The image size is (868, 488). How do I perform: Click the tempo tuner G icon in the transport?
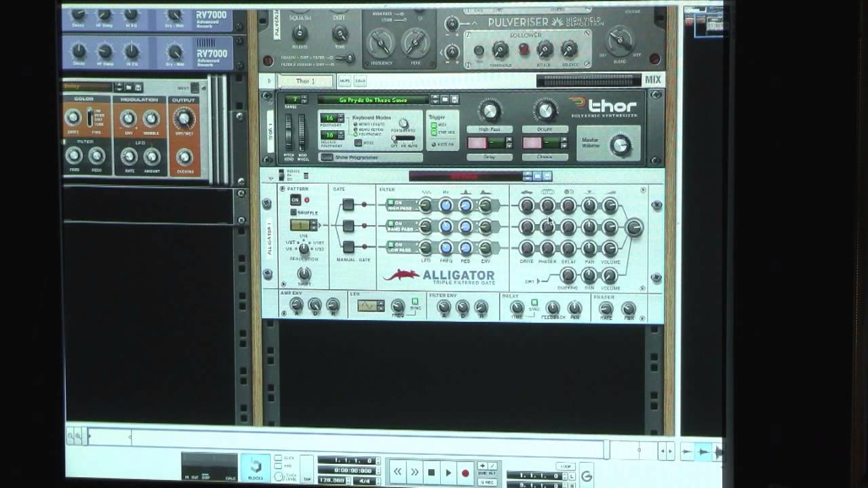tap(587, 476)
